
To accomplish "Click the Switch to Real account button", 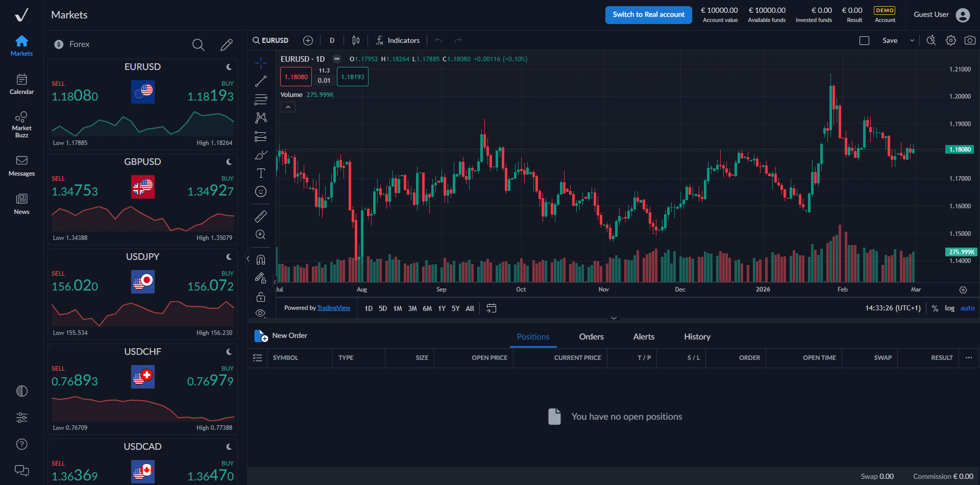I will [648, 15].
